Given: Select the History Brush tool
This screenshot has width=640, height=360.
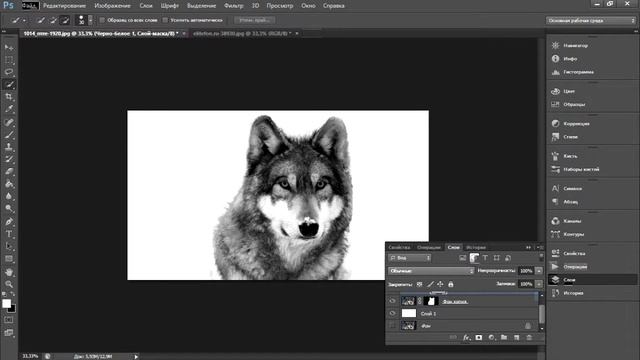Looking at the screenshot, I should tap(9, 159).
